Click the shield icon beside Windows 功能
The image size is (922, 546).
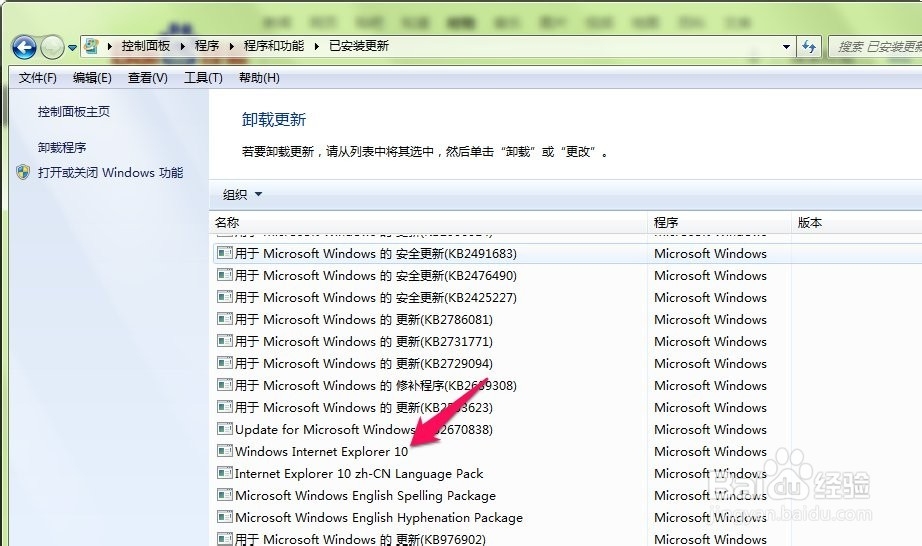pos(23,172)
